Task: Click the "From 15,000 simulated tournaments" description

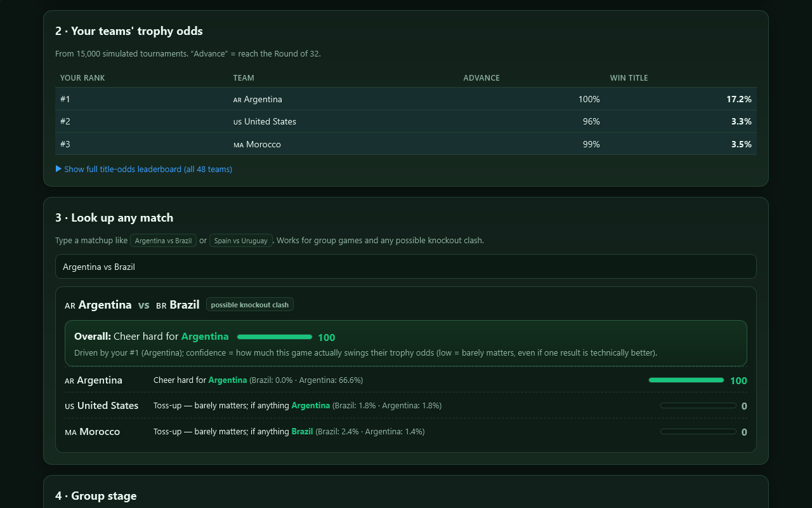Action: [x=188, y=54]
